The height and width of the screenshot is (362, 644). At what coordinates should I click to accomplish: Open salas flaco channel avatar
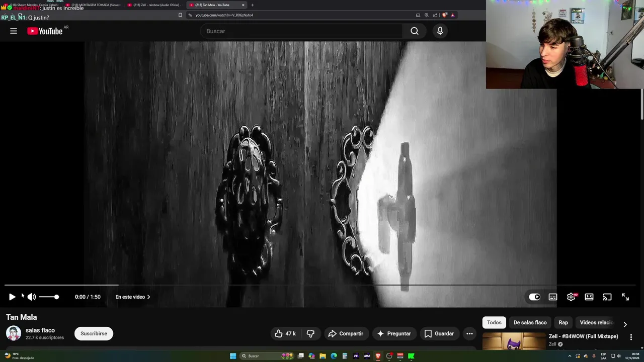click(14, 333)
